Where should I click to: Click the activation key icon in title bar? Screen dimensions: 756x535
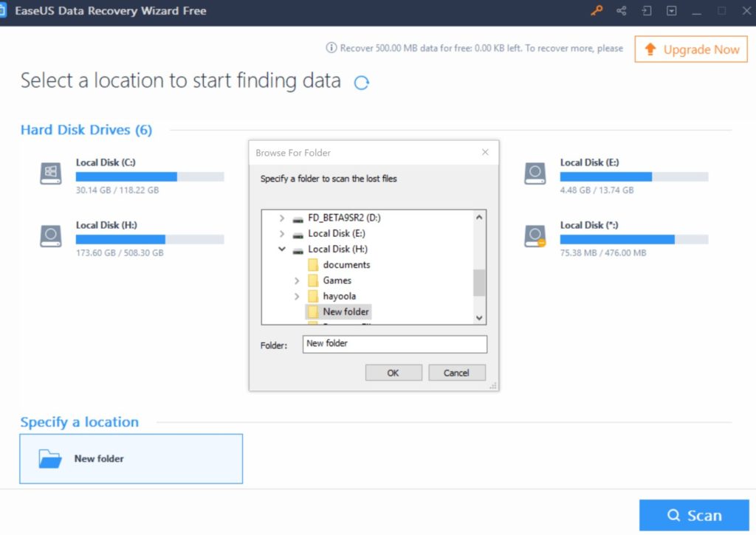pyautogui.click(x=597, y=10)
